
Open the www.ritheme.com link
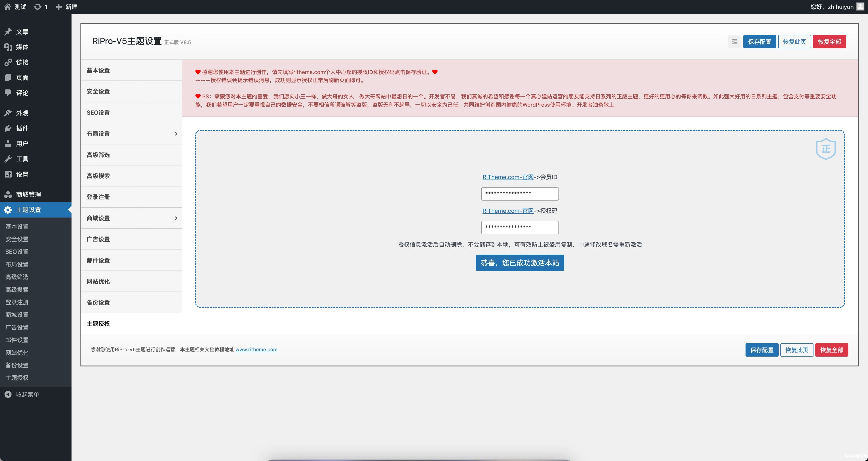[256, 349]
